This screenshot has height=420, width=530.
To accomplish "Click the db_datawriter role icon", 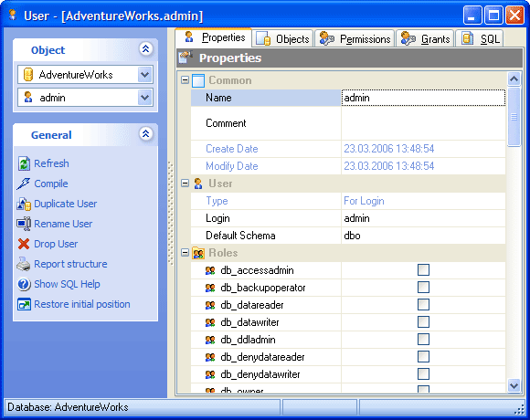I will tap(210, 322).
